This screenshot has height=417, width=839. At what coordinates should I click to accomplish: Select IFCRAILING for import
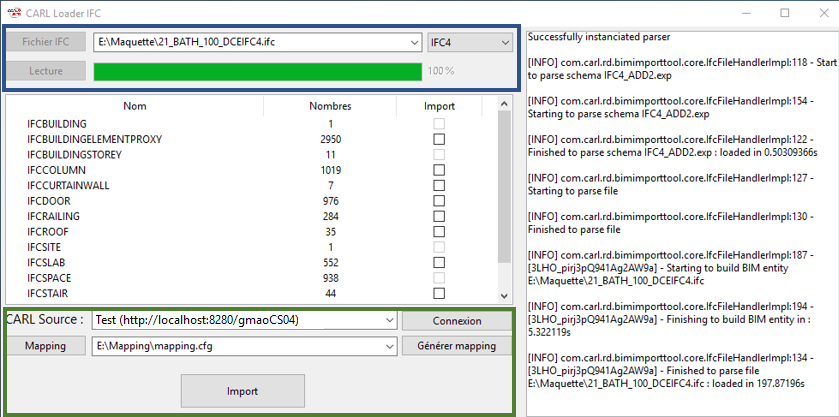pyautogui.click(x=439, y=217)
